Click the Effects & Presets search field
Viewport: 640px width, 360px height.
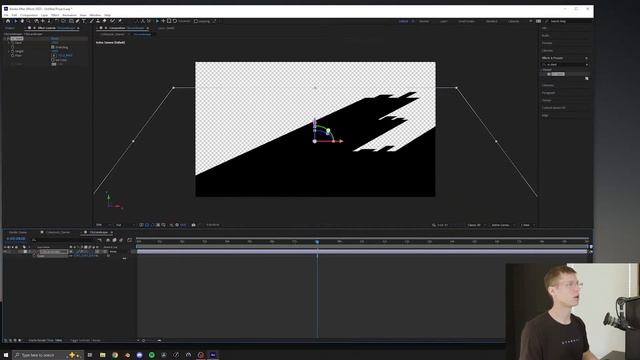coord(565,64)
